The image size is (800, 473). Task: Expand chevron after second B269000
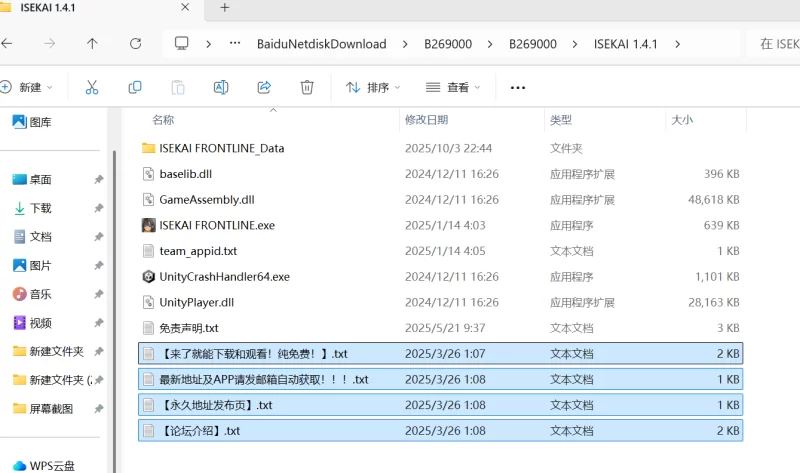click(x=574, y=44)
